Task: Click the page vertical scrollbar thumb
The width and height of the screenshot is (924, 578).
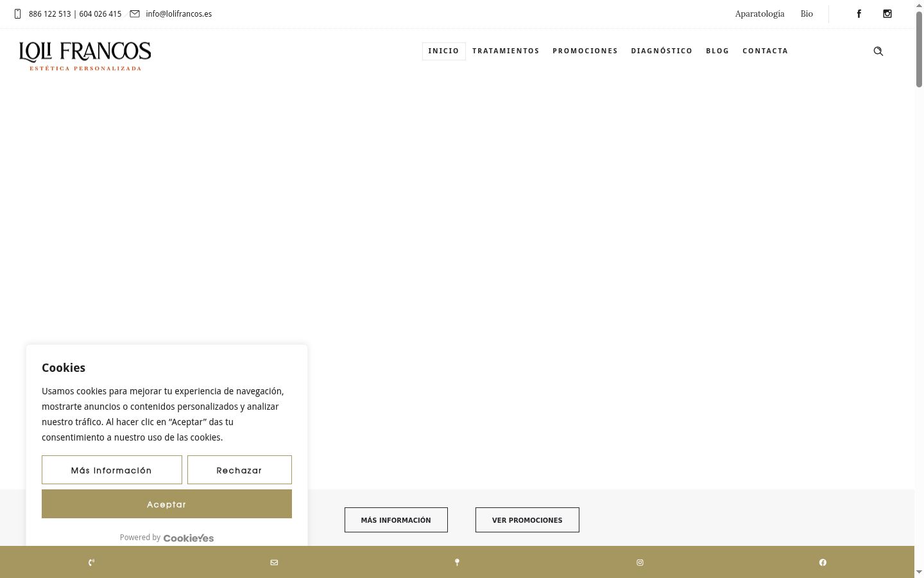Action: click(919, 49)
